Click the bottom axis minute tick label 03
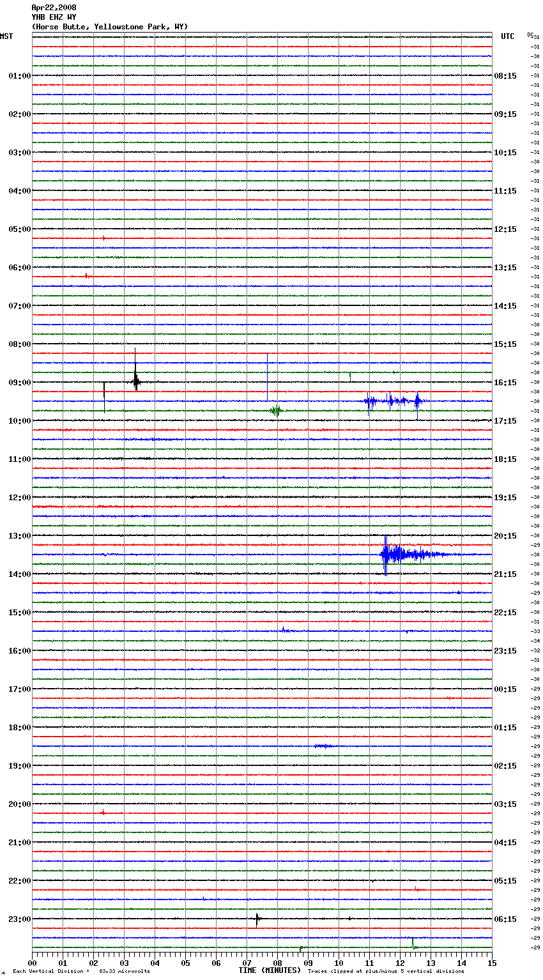 pyautogui.click(x=124, y=963)
